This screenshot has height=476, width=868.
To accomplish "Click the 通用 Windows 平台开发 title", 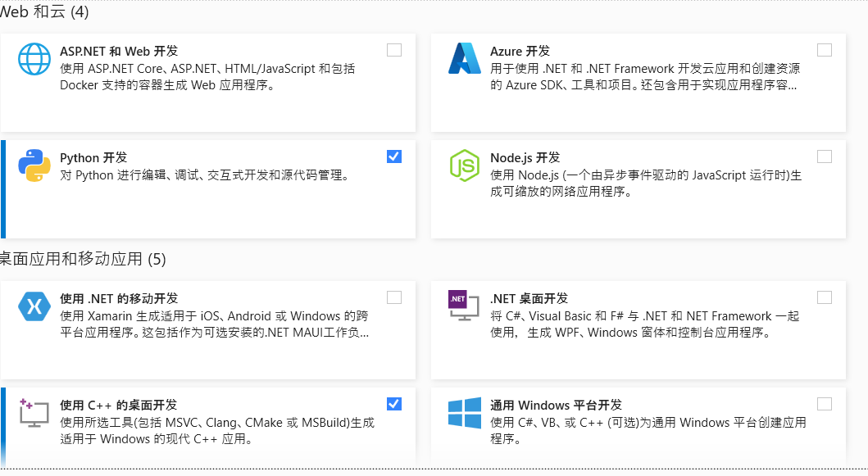I will pyautogui.click(x=556, y=406).
